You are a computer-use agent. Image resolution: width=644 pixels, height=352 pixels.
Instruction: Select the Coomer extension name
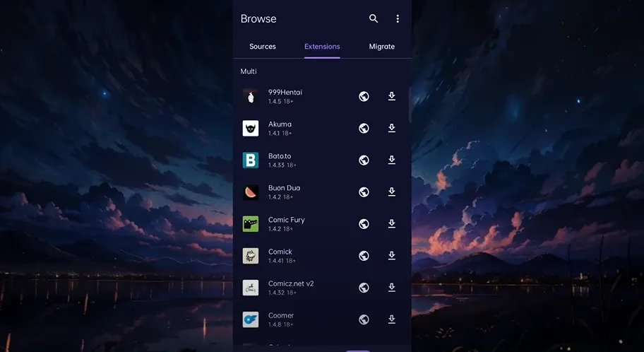click(281, 315)
